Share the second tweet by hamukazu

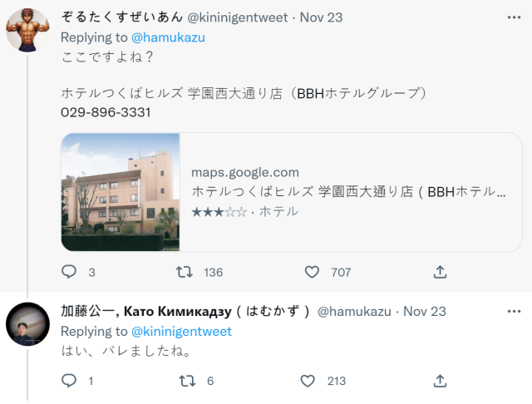point(441,381)
